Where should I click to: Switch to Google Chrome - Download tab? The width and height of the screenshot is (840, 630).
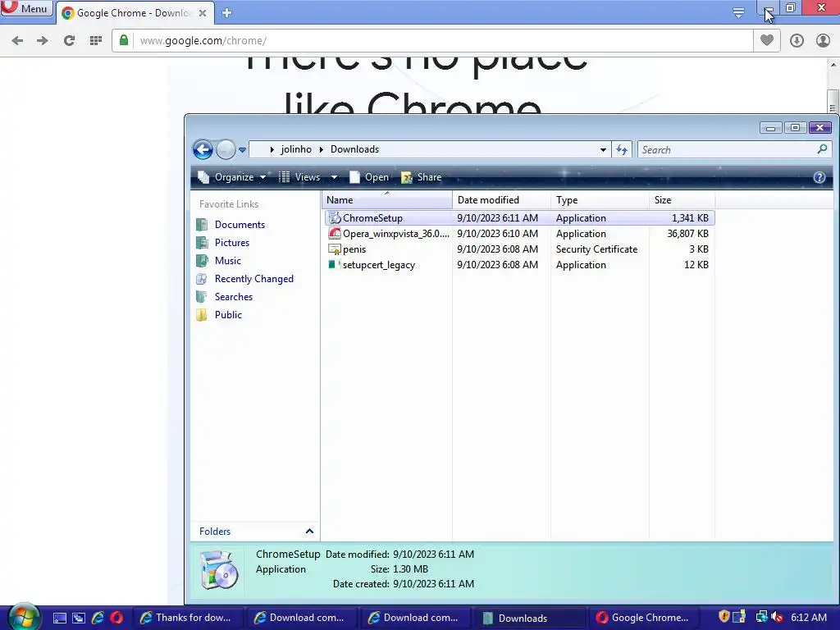[135, 13]
